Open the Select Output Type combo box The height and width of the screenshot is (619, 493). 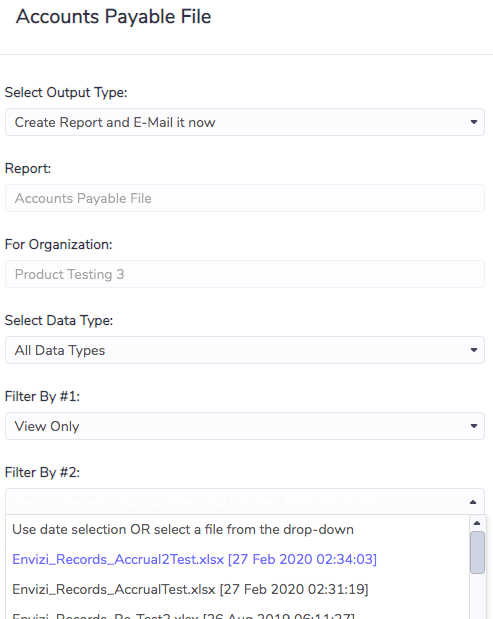(245, 122)
